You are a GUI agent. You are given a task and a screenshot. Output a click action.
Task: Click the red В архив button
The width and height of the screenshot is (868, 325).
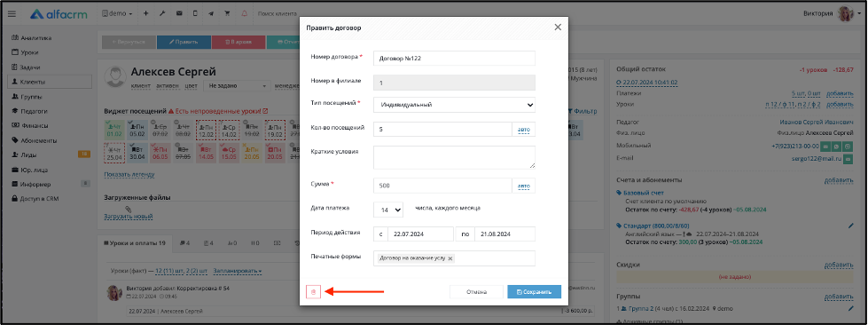tap(238, 42)
